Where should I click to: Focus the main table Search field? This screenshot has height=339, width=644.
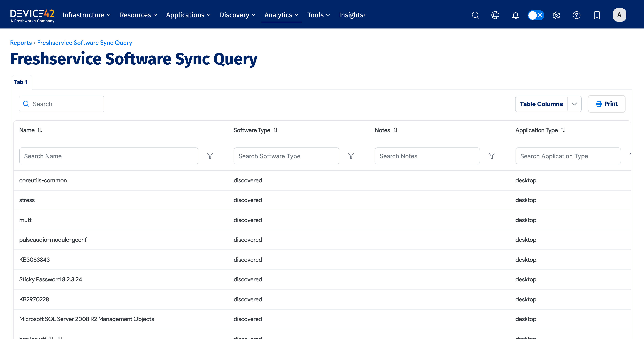point(62,104)
